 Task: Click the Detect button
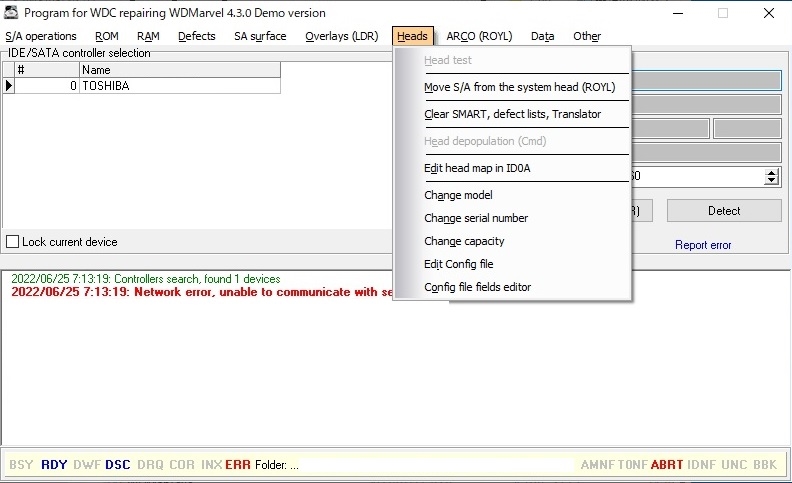tap(724, 211)
